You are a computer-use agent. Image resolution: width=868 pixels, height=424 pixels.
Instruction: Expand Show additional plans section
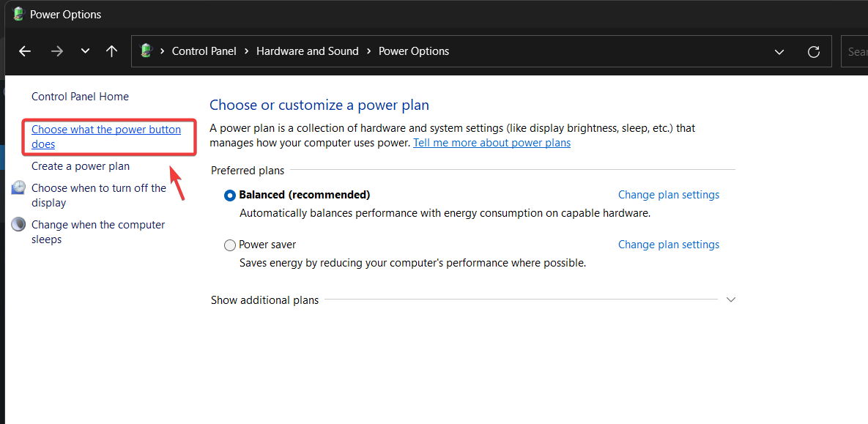click(730, 300)
